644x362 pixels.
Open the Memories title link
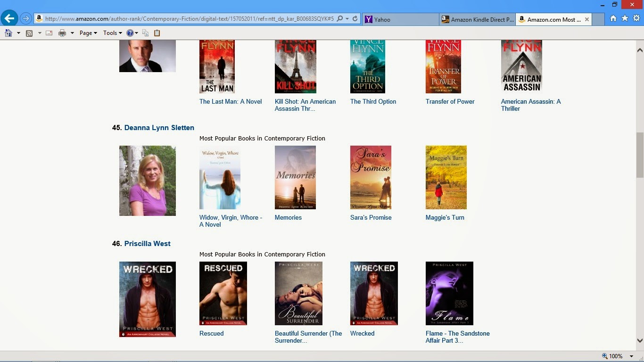[288, 217]
